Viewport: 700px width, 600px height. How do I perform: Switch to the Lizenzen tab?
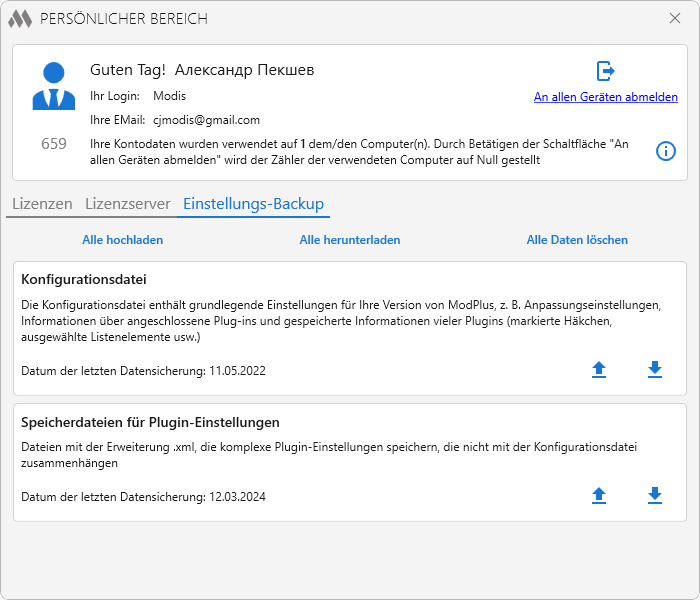pos(42,204)
